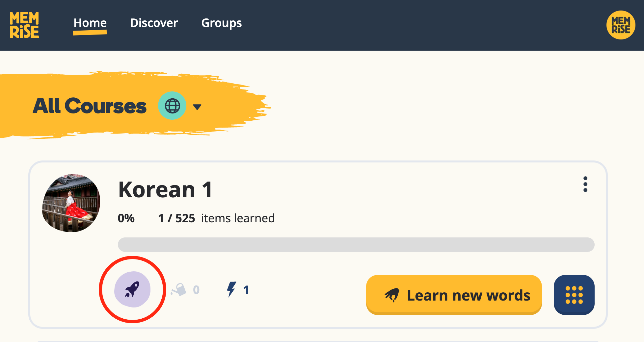Click the count next to the lightning bolt

[x=246, y=290]
